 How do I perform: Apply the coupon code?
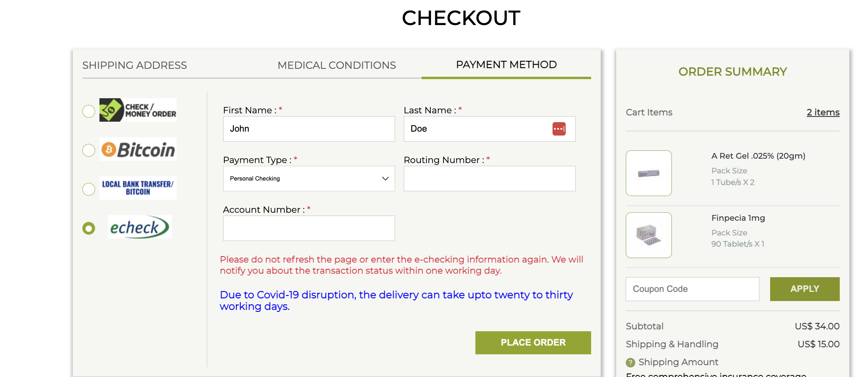pos(804,289)
